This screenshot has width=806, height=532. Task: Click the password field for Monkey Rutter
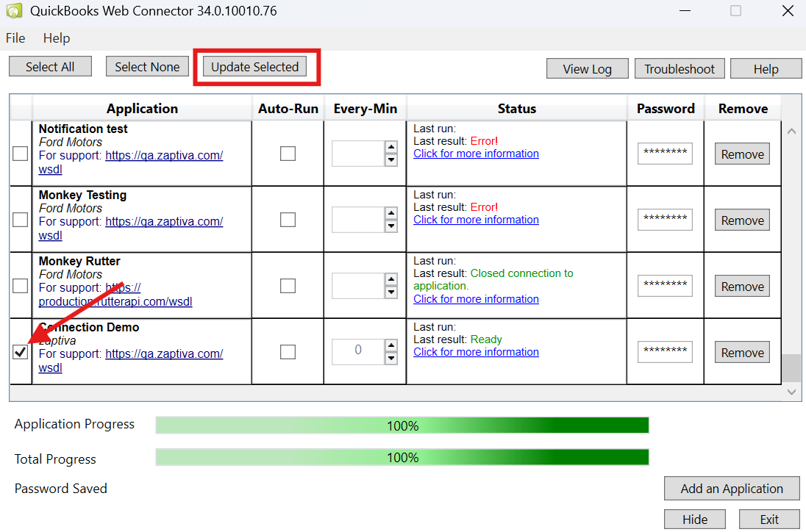(665, 286)
